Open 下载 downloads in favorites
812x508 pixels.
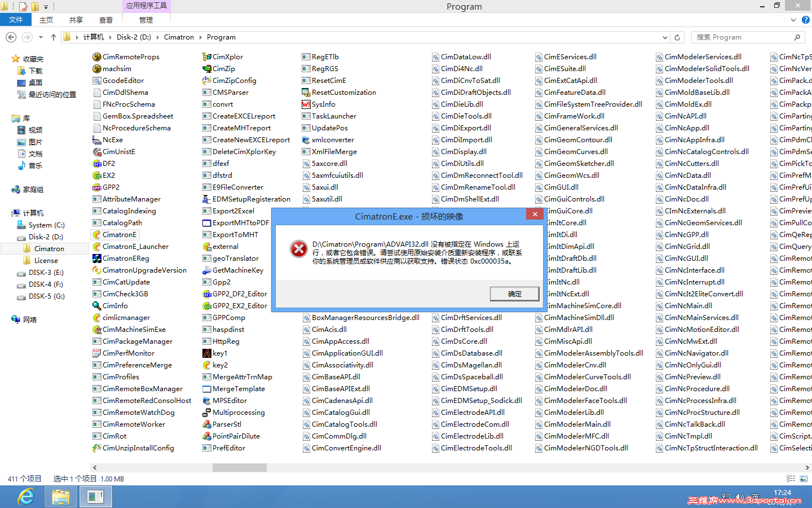(36, 71)
